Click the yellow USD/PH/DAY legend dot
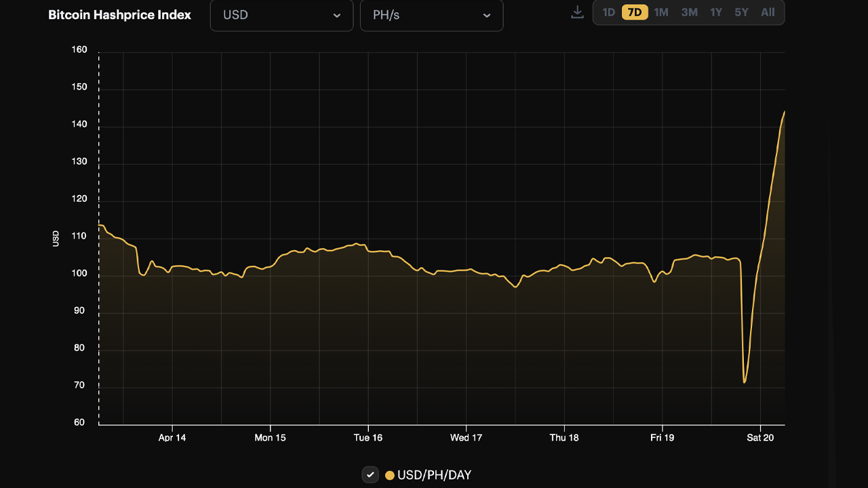The width and height of the screenshot is (868, 488). 389,475
